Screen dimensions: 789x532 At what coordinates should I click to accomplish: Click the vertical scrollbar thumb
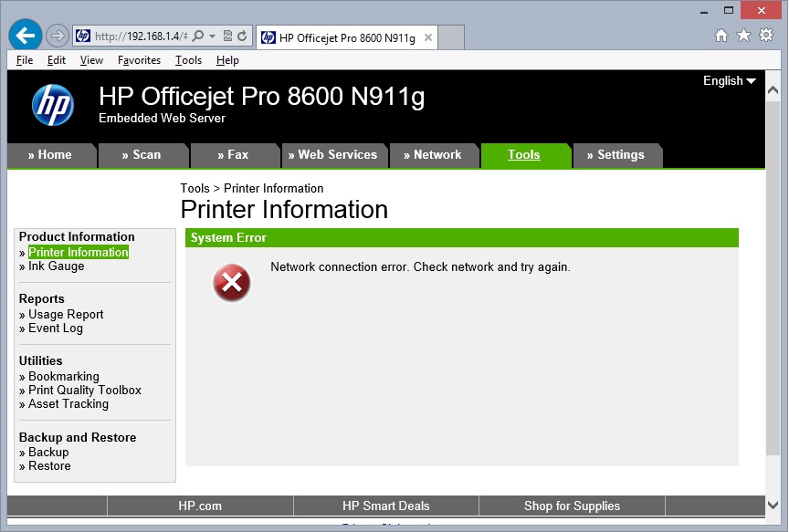(773, 277)
